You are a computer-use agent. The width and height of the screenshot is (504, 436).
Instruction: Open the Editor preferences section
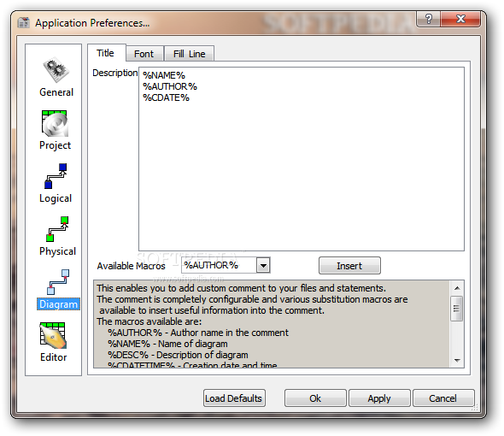point(53,343)
